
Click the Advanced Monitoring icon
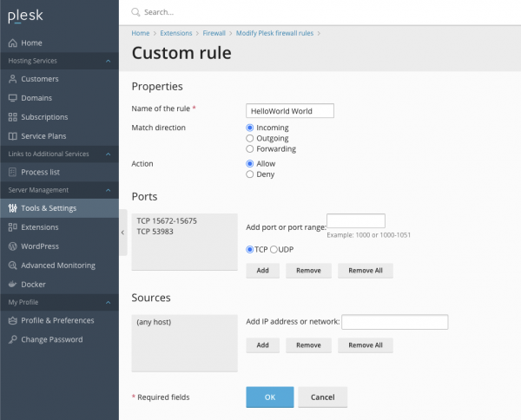pyautogui.click(x=13, y=265)
